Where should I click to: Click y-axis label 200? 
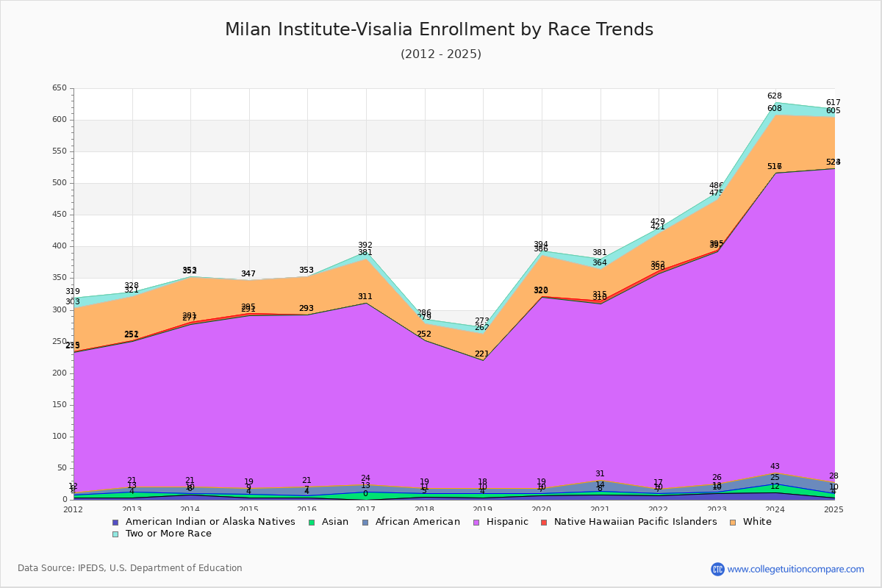(60, 373)
